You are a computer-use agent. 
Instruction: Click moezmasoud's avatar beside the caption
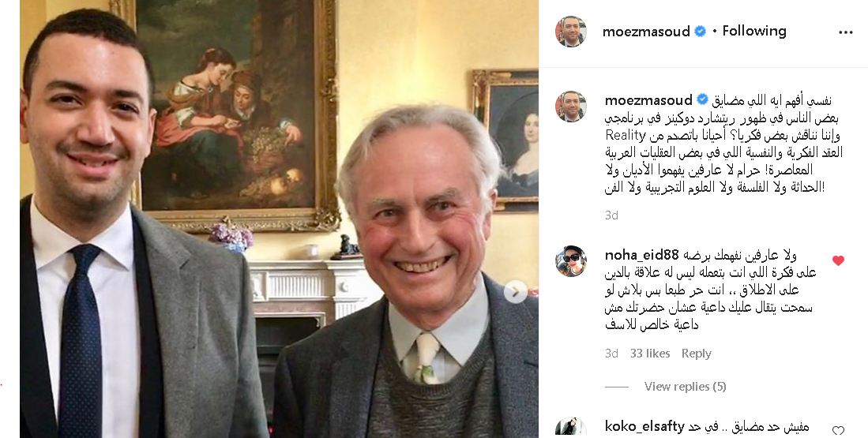click(x=571, y=107)
